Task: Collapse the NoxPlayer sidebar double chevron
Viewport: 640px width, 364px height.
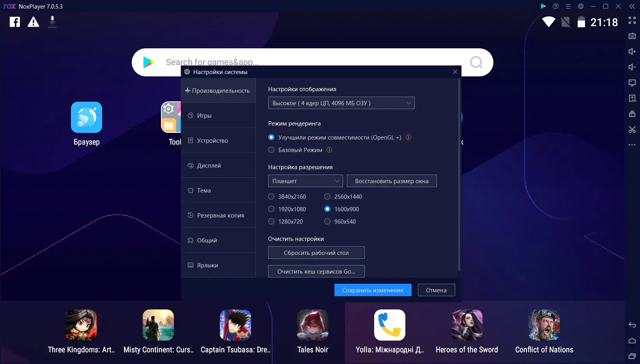Action: (632, 6)
